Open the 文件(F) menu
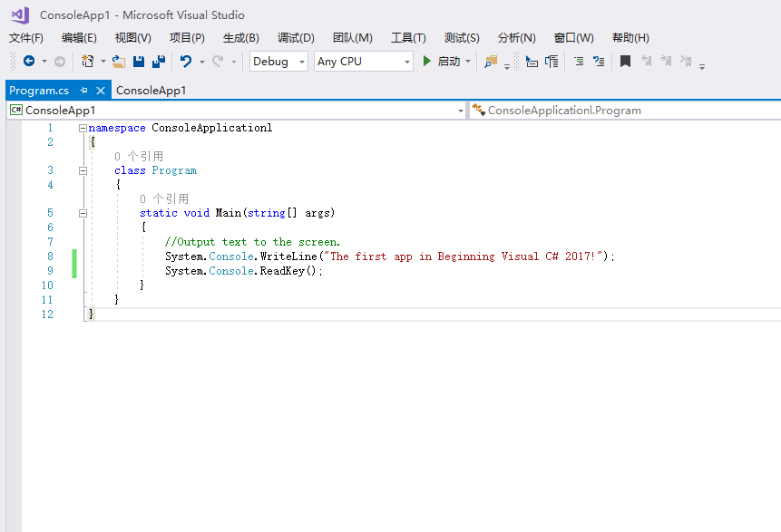The height and width of the screenshot is (532, 781). point(26,38)
